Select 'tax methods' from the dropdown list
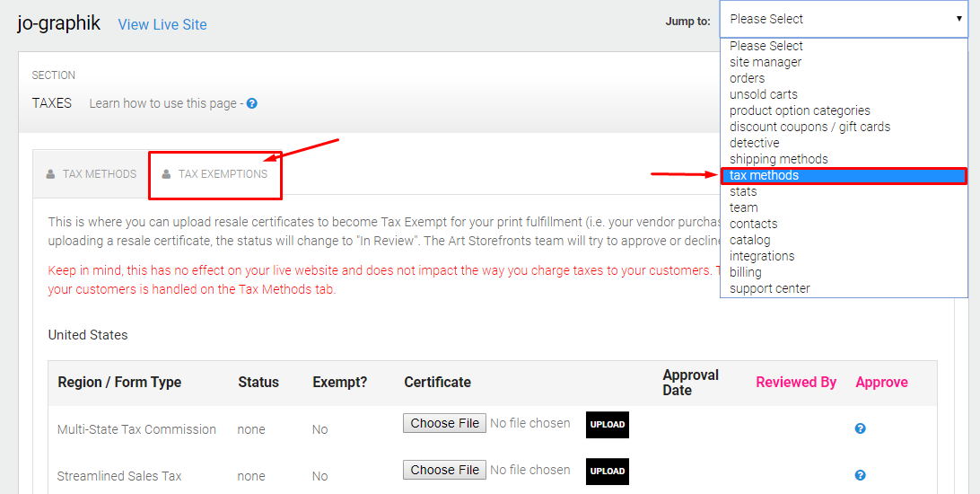This screenshot has width=980, height=494. click(843, 175)
